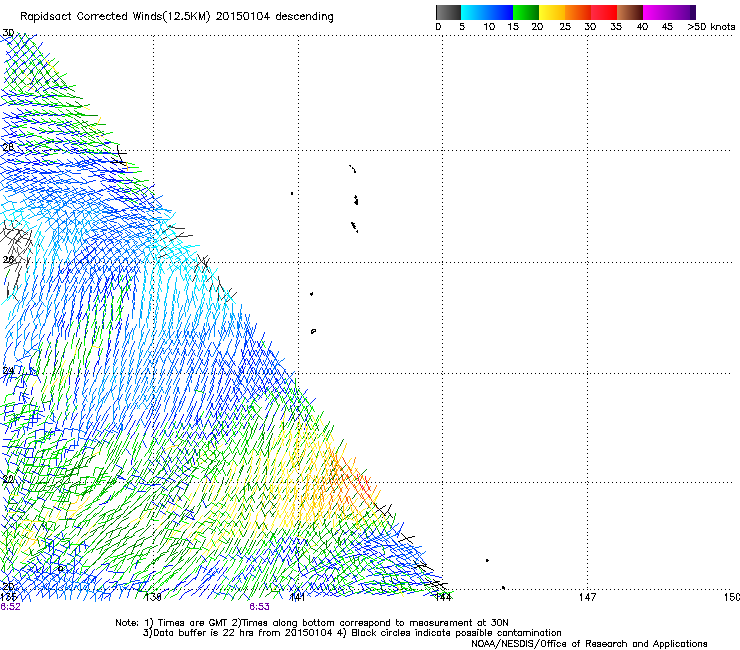Click the 'NOAA/NESDIS/Office of Research and Applications' credit
Viewport: 740px width, 650px height.
pyautogui.click(x=589, y=644)
